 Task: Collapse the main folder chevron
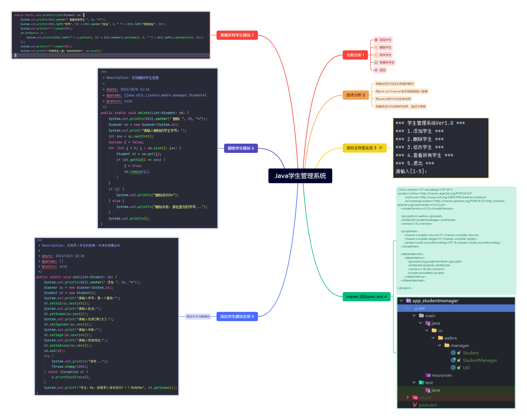coord(414,316)
